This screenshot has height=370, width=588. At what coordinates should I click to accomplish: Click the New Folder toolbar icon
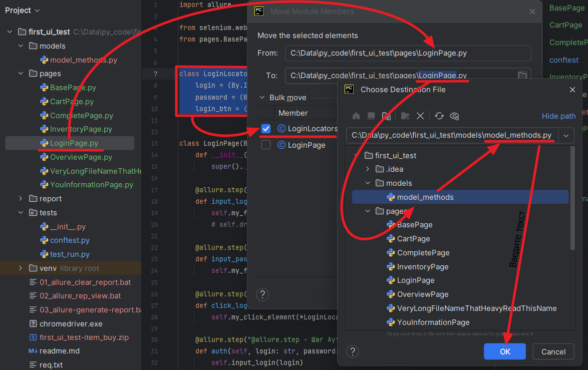coord(405,116)
